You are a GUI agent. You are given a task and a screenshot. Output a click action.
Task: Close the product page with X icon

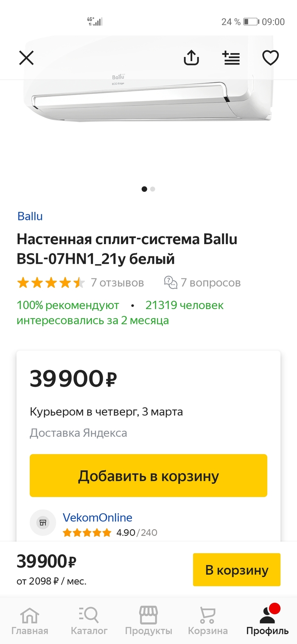coord(26,58)
